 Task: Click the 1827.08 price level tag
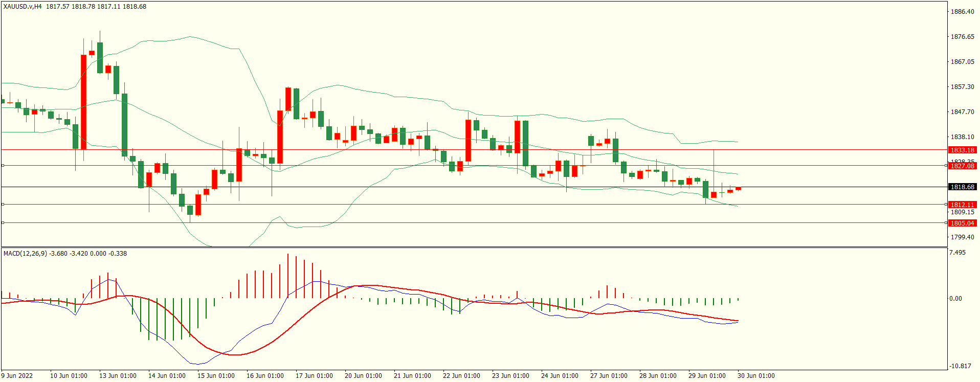962,166
